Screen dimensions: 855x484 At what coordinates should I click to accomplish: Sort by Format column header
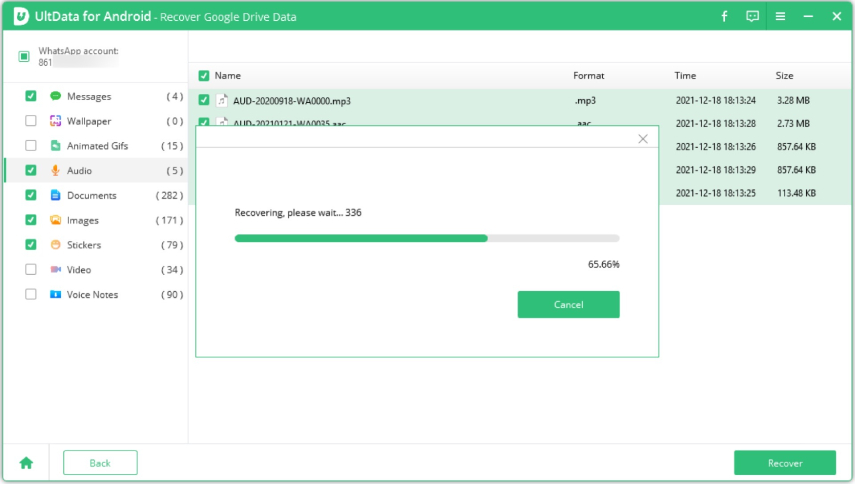[x=588, y=76]
